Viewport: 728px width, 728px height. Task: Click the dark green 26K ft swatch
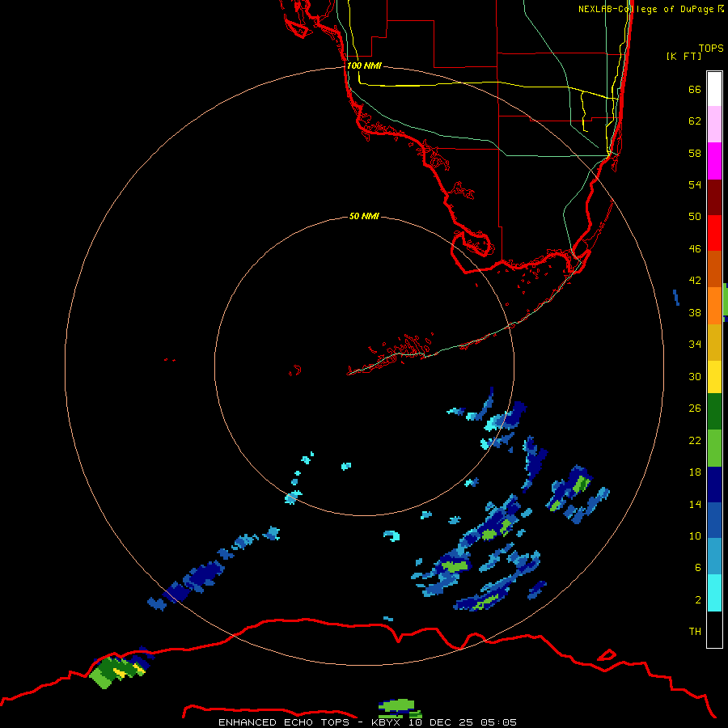[x=714, y=412]
